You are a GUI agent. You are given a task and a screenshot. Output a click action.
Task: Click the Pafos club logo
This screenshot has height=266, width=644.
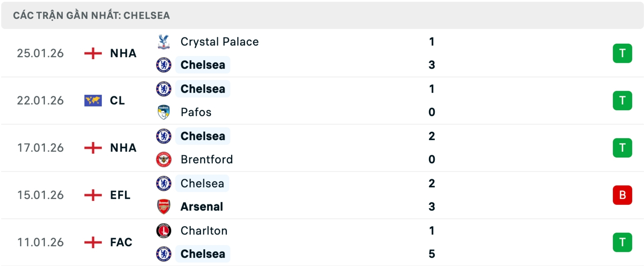coord(163,112)
